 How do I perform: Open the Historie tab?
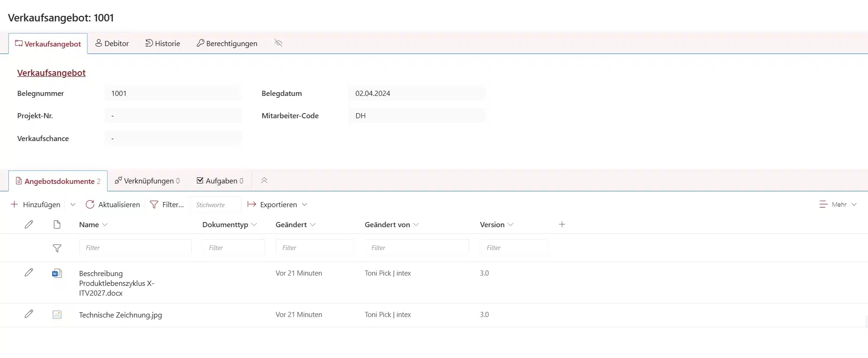pyautogui.click(x=163, y=43)
